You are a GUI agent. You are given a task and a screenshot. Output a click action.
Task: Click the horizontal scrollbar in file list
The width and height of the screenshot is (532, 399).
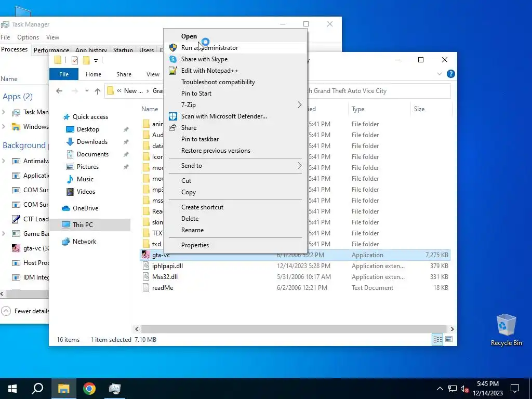(x=294, y=329)
